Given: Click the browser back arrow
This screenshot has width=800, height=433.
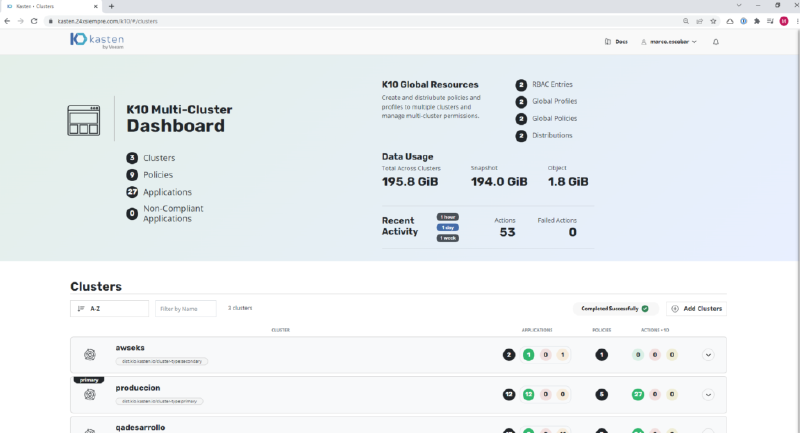Looking at the screenshot, I should 7,21.
